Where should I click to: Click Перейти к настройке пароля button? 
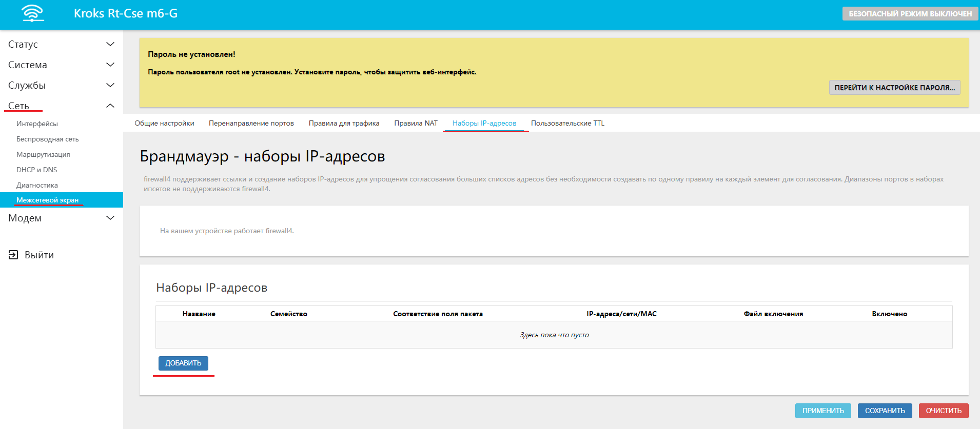coord(894,88)
